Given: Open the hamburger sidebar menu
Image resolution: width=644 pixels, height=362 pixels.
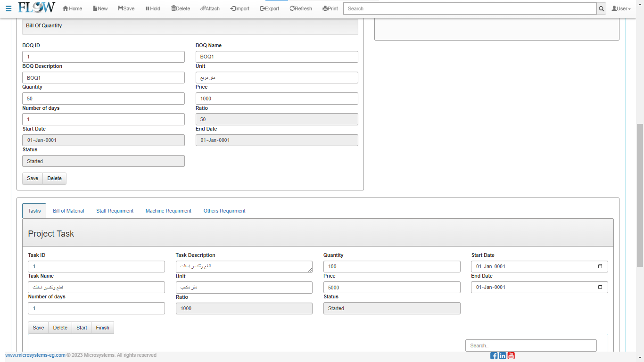Looking at the screenshot, I should (8, 8).
